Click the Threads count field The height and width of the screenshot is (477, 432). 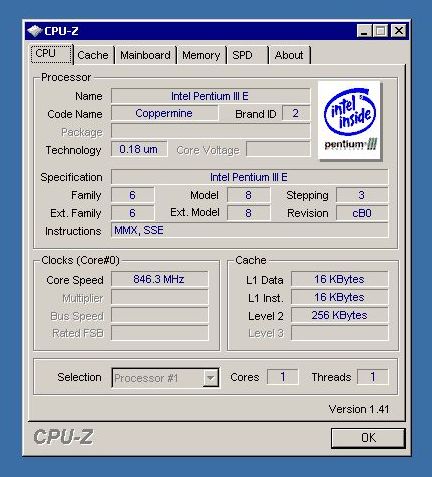pos(373,377)
